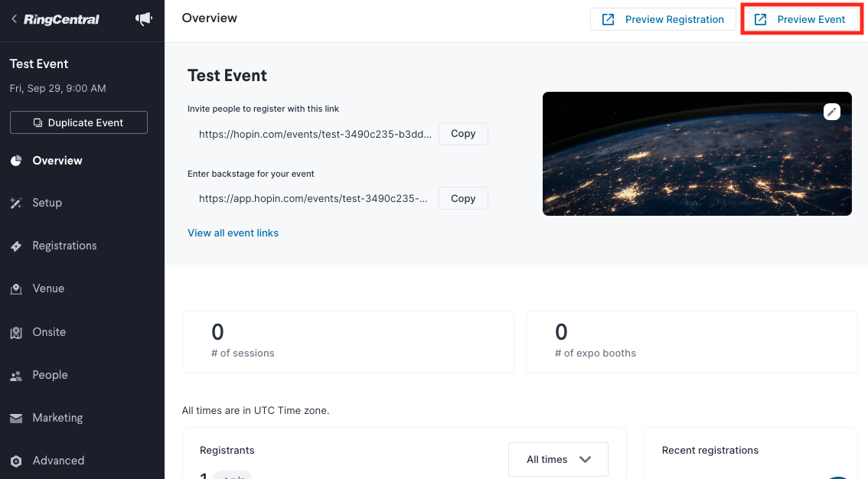Click the earth-at-night event cover image
868x479 pixels.
coord(697,154)
